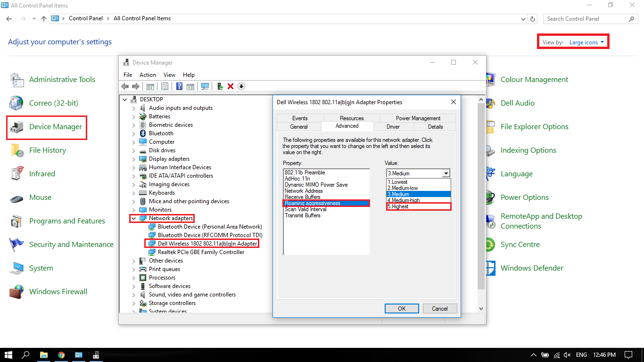Click Show/Hide Action Pane toolbar icon
Screen dimensions: 644x362
(x=190, y=86)
